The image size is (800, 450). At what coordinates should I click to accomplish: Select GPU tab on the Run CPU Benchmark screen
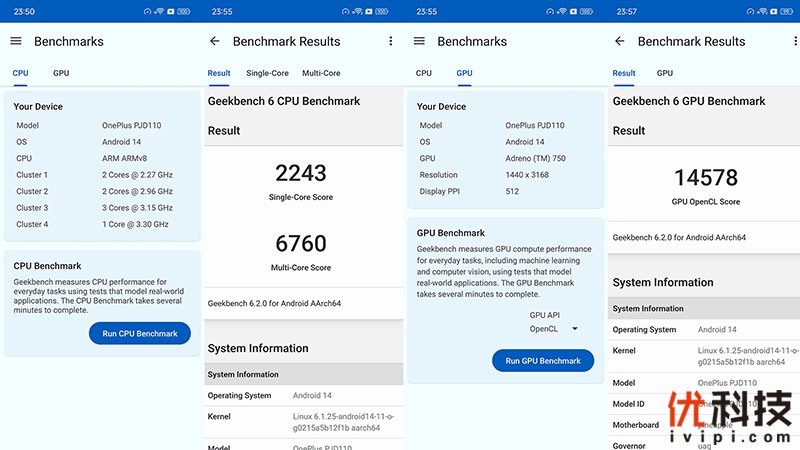pos(61,73)
